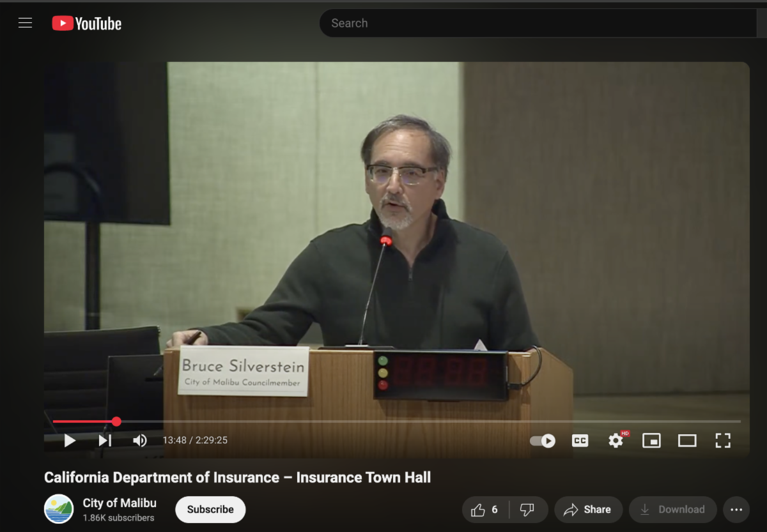Go to the YouTube home logo
The image size is (767, 532).
(x=87, y=24)
